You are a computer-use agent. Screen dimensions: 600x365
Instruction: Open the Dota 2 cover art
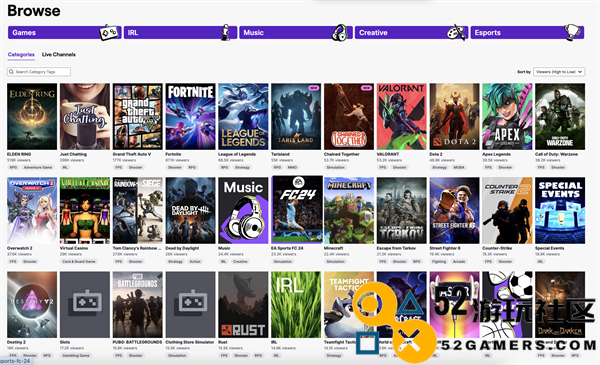(x=455, y=116)
